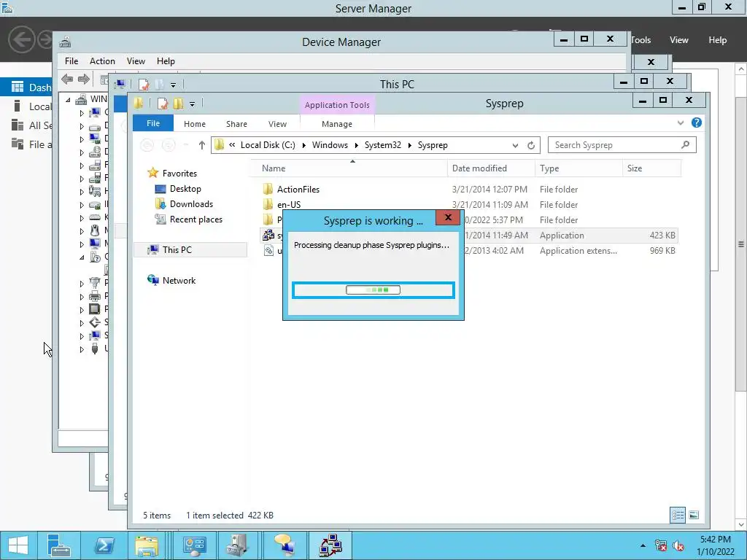Open Device Manager File menu
The height and width of the screenshot is (560, 747).
(x=71, y=61)
